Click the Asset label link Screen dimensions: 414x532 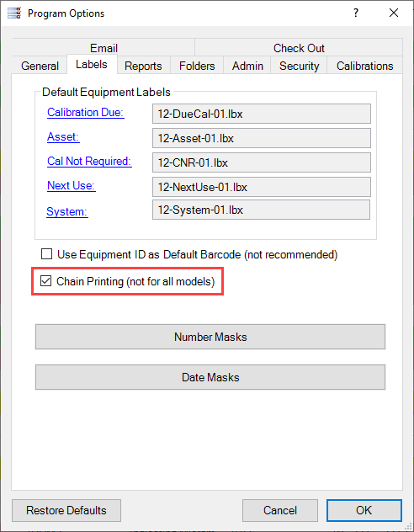tap(63, 136)
